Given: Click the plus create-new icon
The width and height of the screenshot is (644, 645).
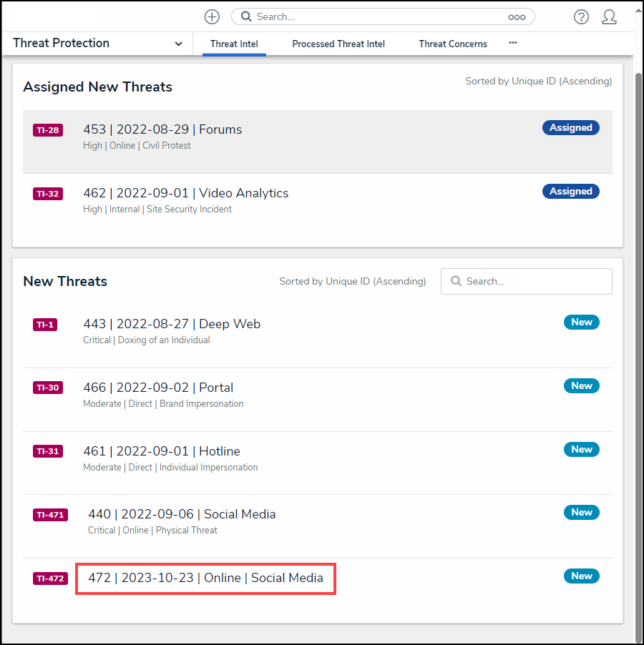Looking at the screenshot, I should (212, 16).
